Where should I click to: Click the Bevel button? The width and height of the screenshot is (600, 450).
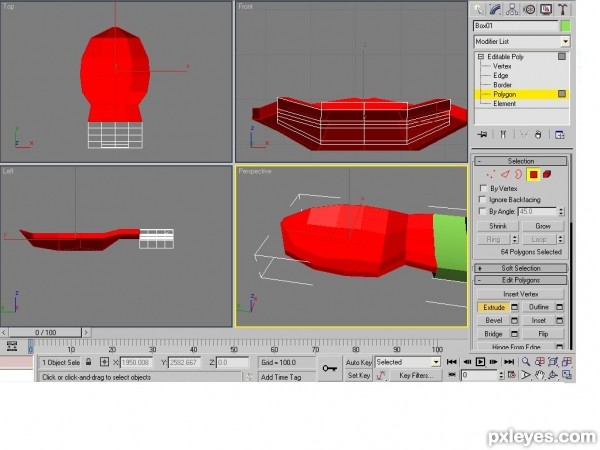tap(494, 320)
